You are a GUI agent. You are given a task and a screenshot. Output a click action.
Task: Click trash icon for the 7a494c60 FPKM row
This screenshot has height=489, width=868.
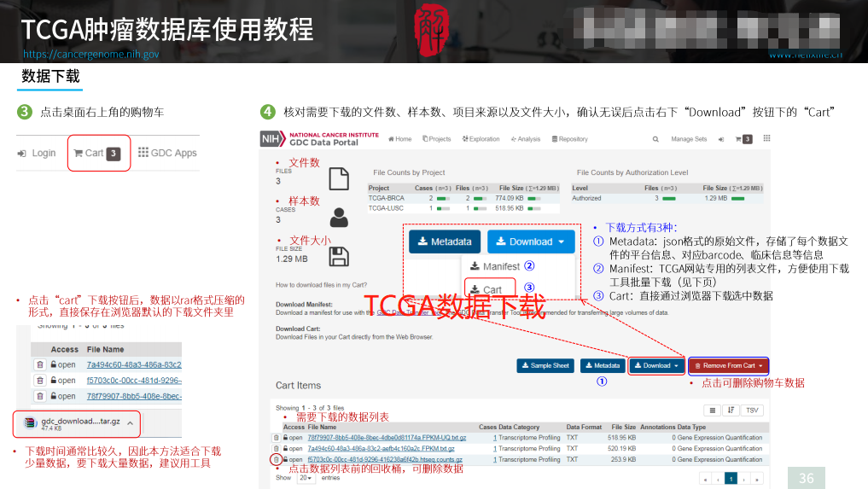click(277, 449)
